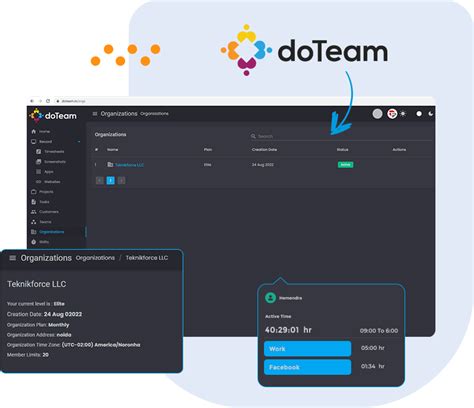Open the Home sidebar menu item
This screenshot has width=474, height=408.
[44, 131]
